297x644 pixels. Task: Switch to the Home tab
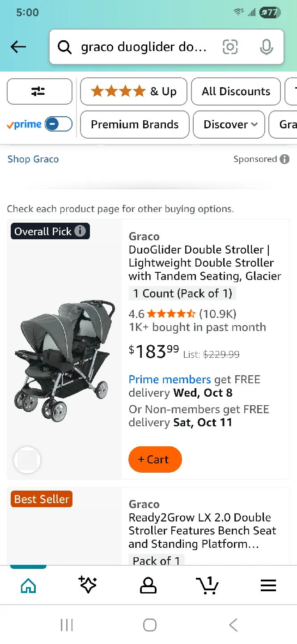tap(28, 585)
